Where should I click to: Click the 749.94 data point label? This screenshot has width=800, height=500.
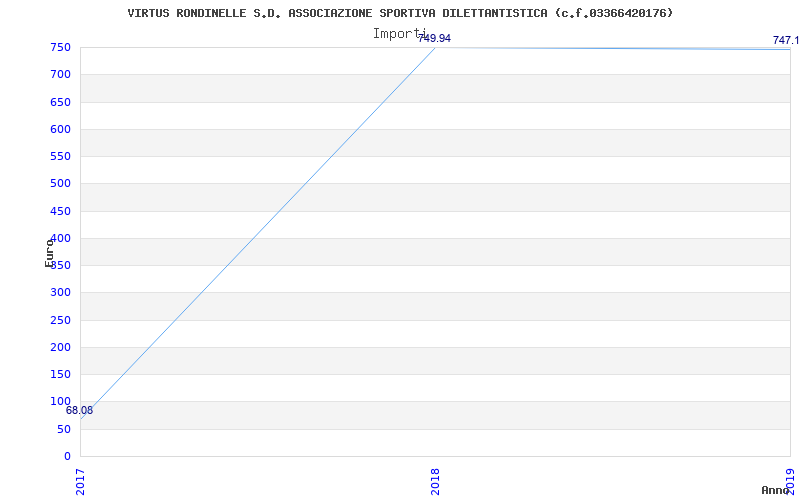435,38
